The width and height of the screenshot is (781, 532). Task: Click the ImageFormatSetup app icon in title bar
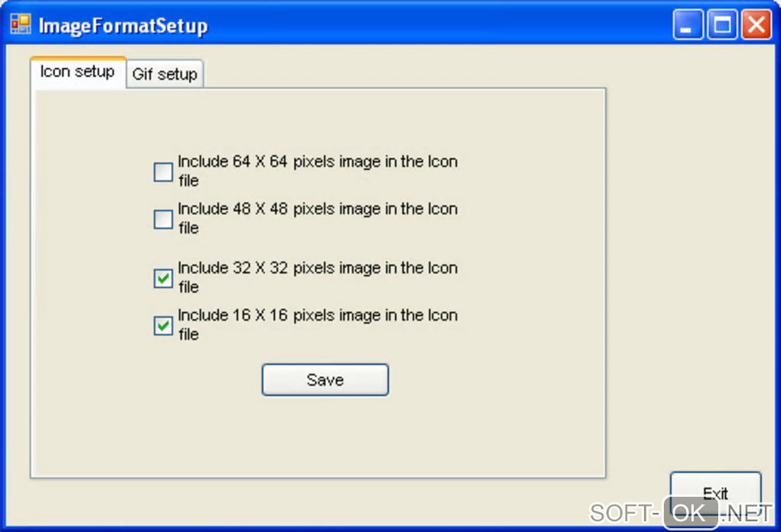coord(20,24)
